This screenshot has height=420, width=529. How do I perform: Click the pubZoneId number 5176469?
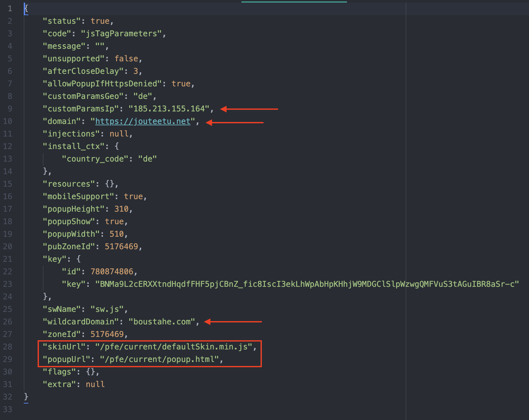(121, 247)
